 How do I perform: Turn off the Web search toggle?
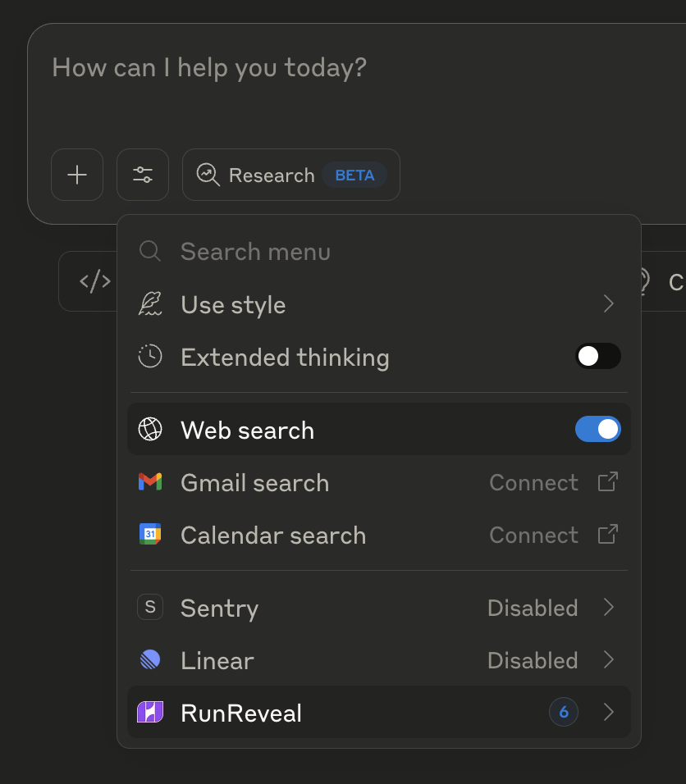597,430
